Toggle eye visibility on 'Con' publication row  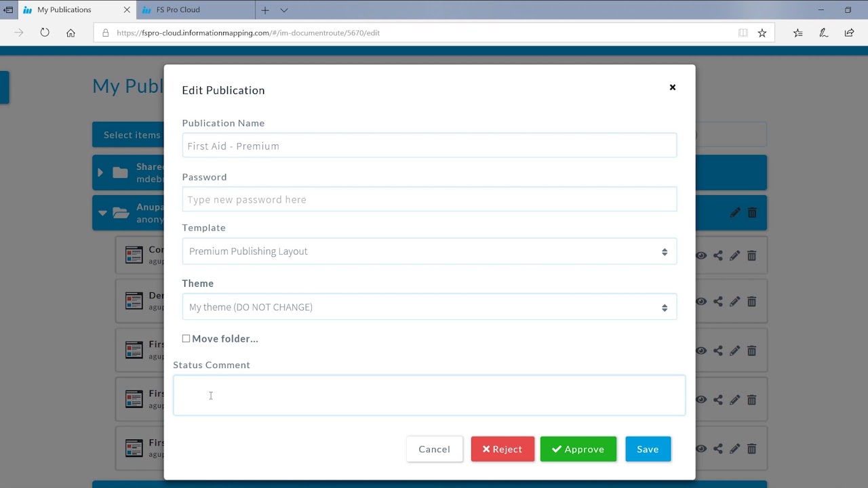pos(701,256)
